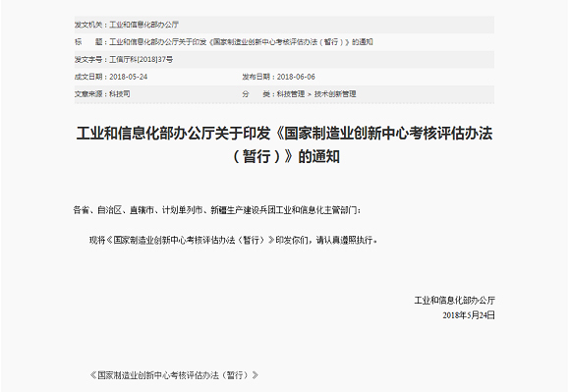Open attachment 《国家制造业创新中心考核评估办法（暂行）》 at bottom
Screen dimensions: 570x392
174,375
